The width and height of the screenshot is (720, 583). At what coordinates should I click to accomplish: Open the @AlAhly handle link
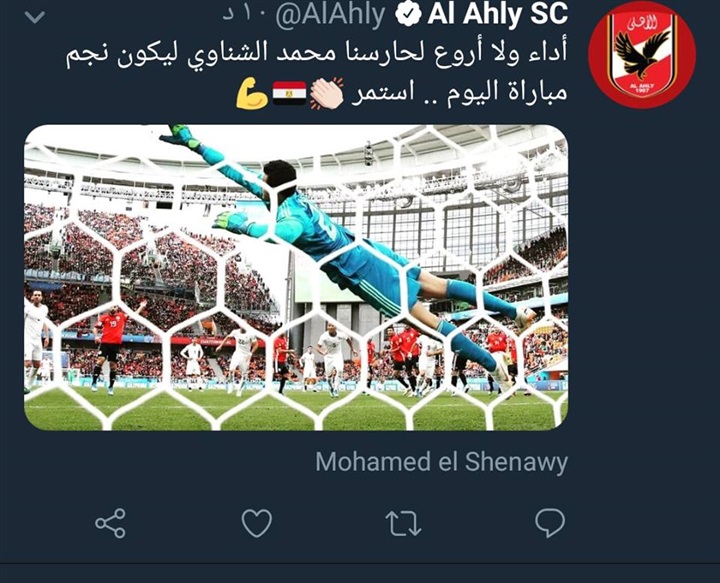click(x=330, y=15)
